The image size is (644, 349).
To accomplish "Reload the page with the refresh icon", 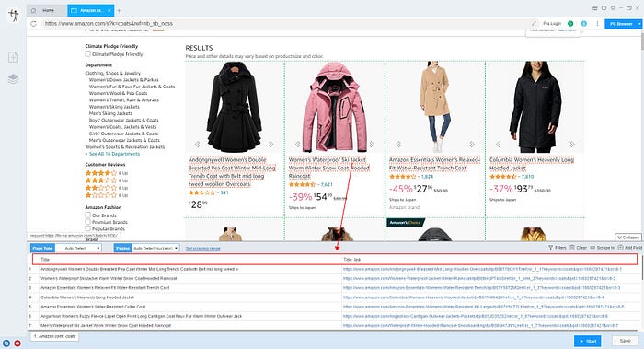I will pos(34,24).
